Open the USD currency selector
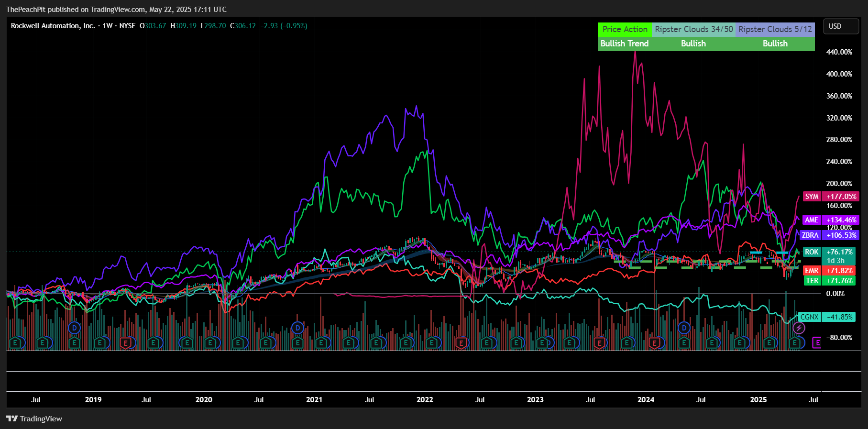The height and width of the screenshot is (429, 868). pyautogui.click(x=841, y=26)
